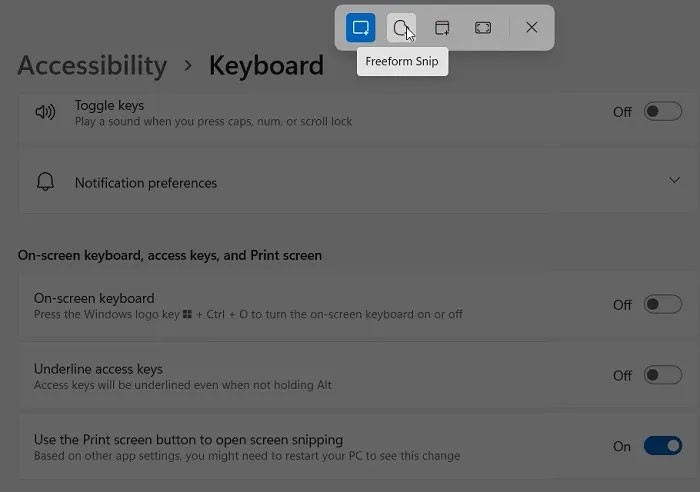Turn on the On-screen keyboard switch
700x492 pixels.
662,305
